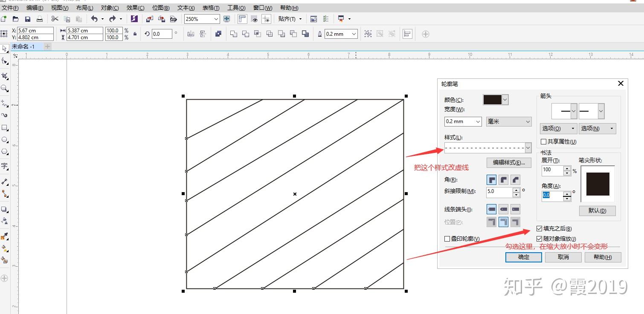Click the 斜接限制 value field

(499, 192)
